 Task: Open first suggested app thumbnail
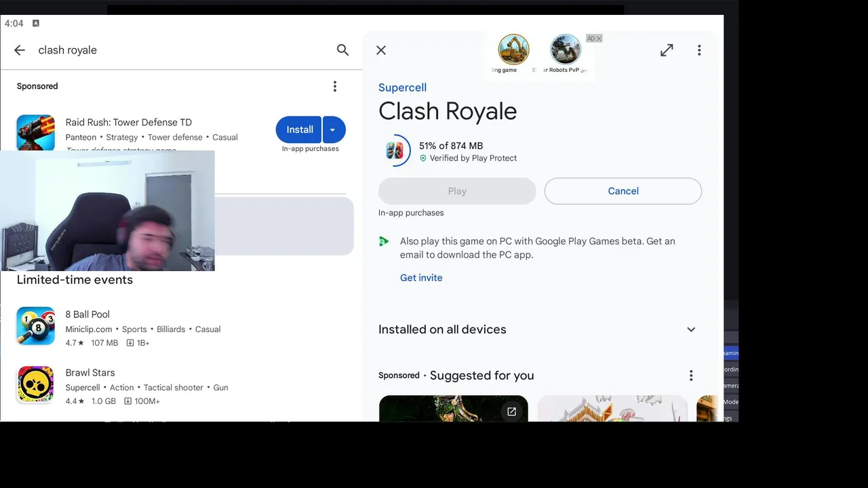tap(453, 408)
